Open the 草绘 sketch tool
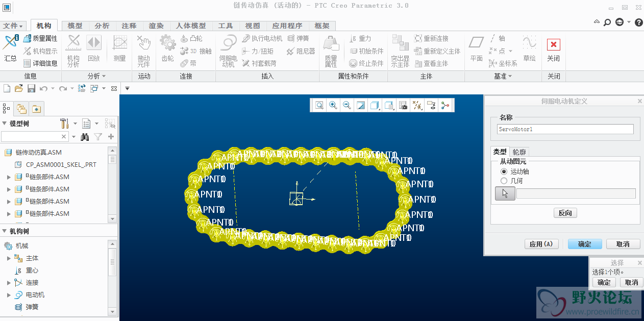644x321 pixels. 529,48
